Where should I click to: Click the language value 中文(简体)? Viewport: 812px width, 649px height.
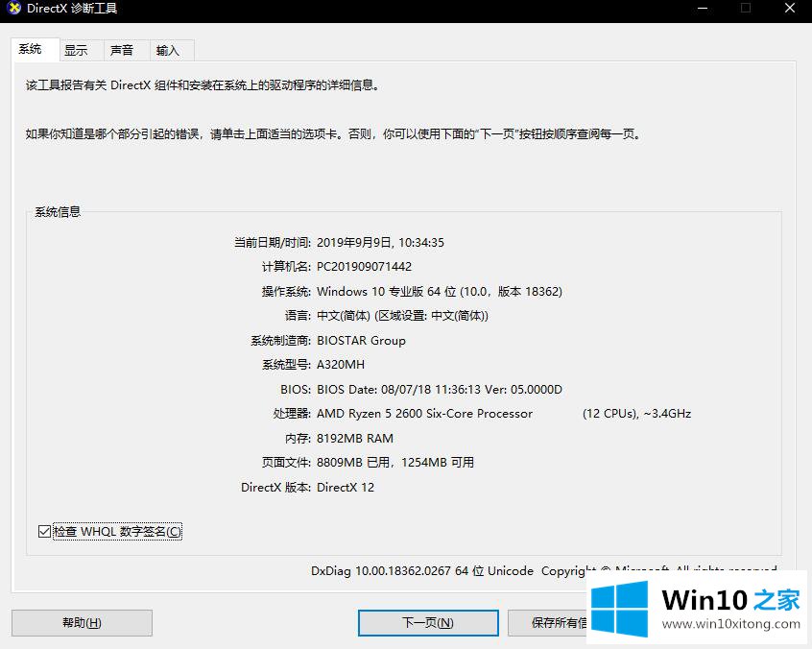click(x=402, y=316)
